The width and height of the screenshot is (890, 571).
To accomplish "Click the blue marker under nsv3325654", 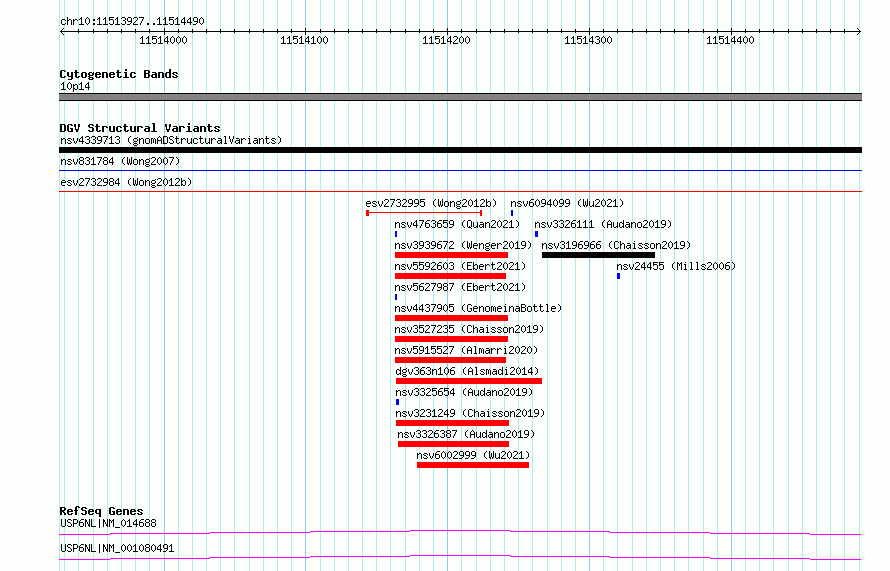I will point(397,402).
